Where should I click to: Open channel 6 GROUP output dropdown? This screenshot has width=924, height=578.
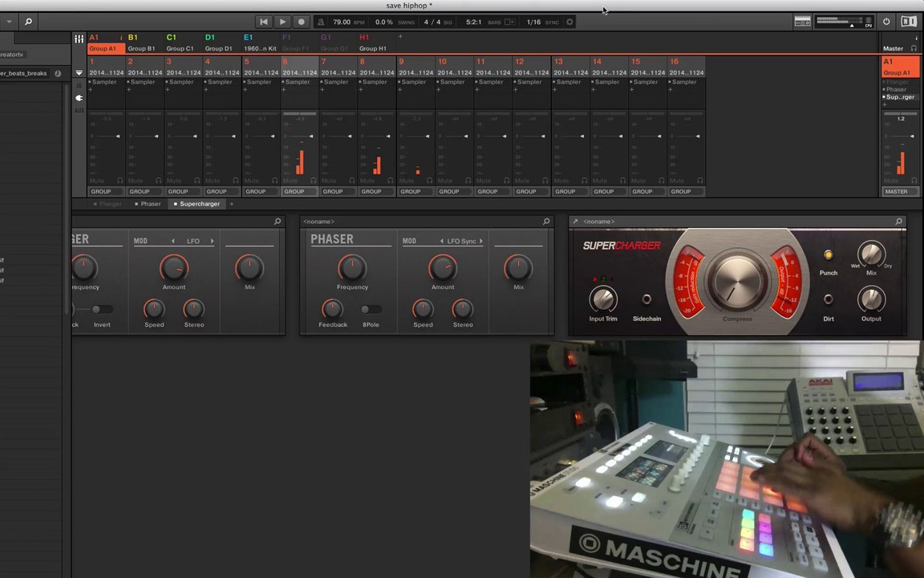299,192
